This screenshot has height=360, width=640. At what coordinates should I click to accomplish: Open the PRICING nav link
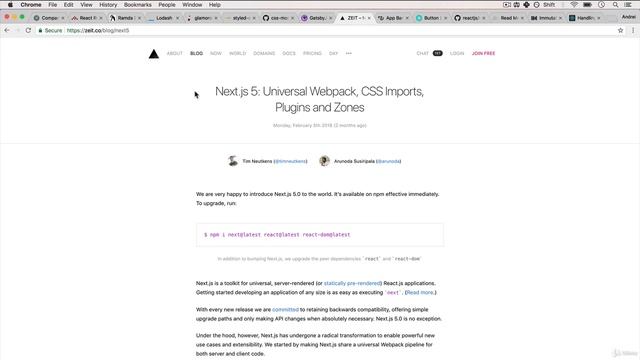pyautogui.click(x=312, y=53)
